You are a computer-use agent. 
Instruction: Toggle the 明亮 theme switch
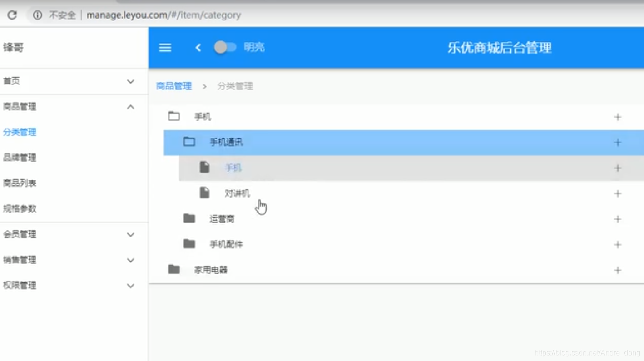pos(225,47)
